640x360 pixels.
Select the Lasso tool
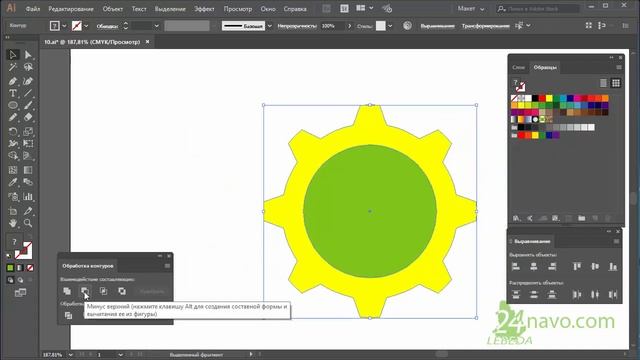tap(28, 67)
